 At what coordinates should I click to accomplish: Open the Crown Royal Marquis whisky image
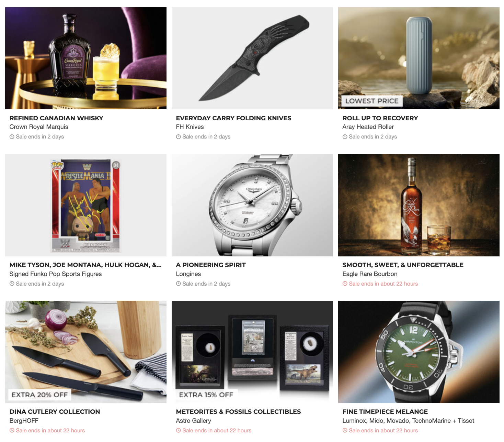point(86,58)
